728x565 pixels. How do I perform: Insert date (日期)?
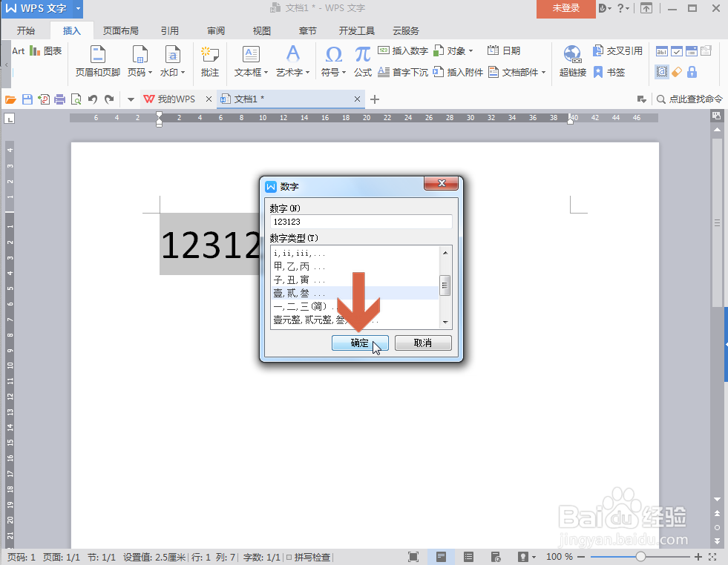(504, 50)
